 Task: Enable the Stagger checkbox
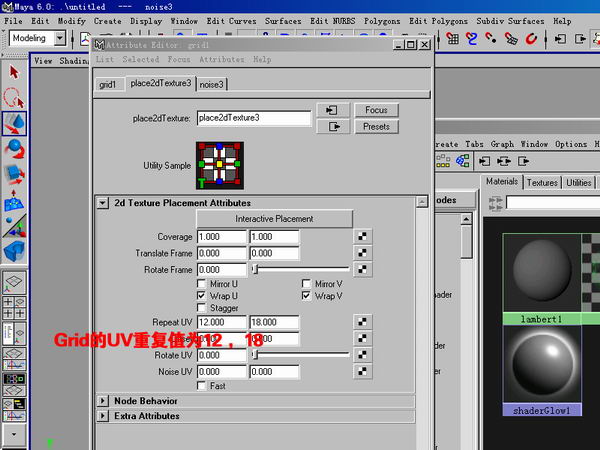click(x=201, y=308)
